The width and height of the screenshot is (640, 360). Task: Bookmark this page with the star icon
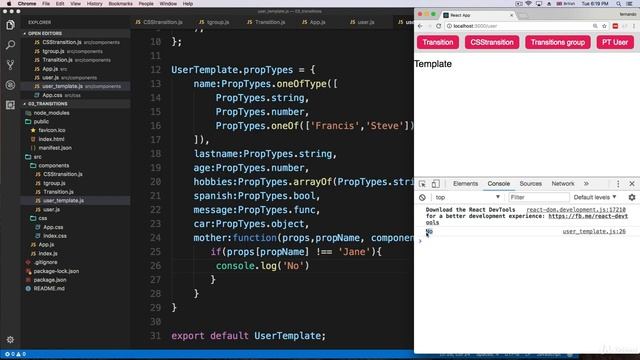[604, 26]
